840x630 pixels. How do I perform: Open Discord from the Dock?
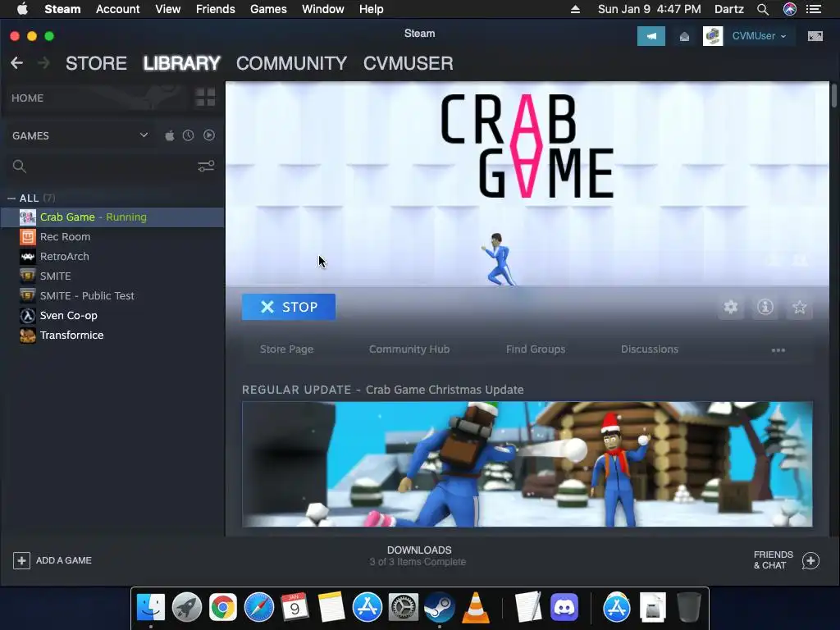[564, 607]
